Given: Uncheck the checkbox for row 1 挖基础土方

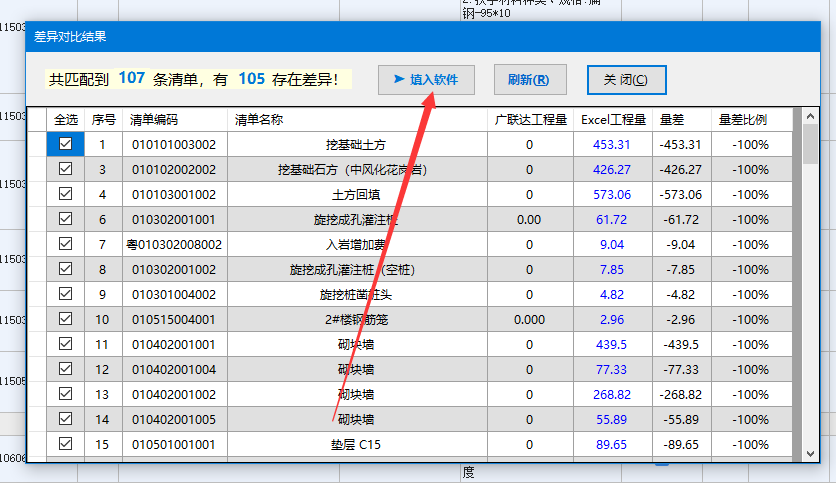Looking at the screenshot, I should point(66,144).
